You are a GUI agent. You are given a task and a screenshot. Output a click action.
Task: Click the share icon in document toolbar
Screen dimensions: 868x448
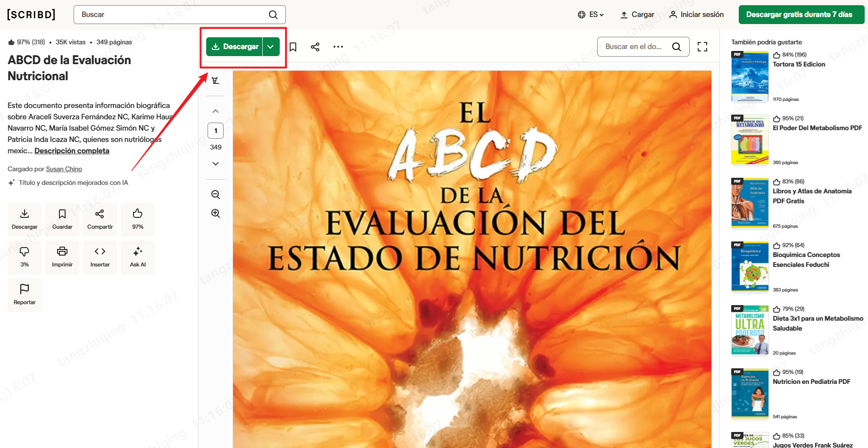[315, 47]
